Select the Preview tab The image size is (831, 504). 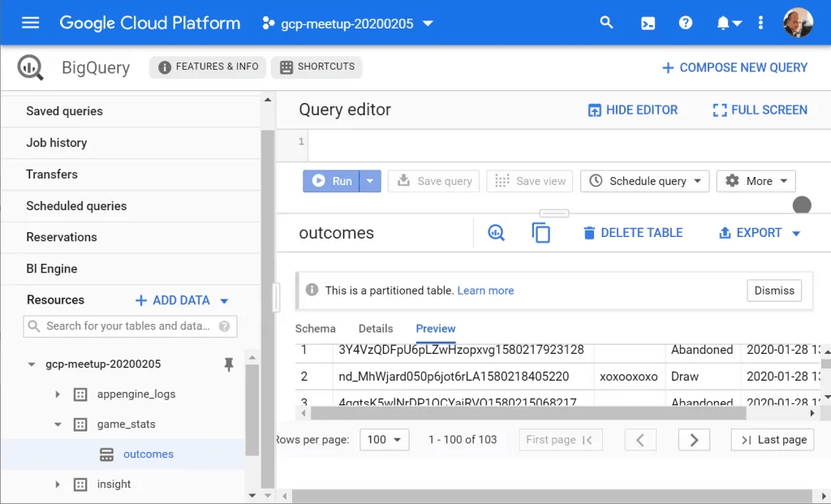(x=436, y=329)
